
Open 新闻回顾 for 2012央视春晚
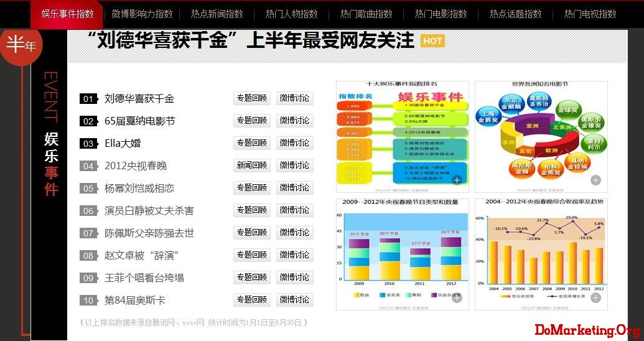[x=252, y=165]
